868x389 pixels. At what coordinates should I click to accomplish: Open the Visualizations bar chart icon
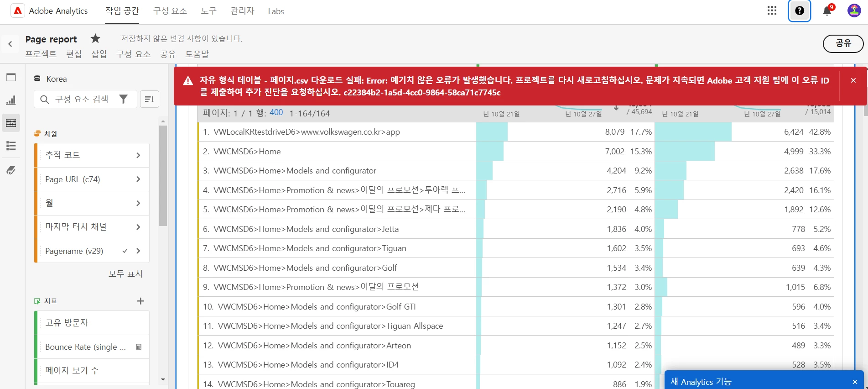pos(11,100)
